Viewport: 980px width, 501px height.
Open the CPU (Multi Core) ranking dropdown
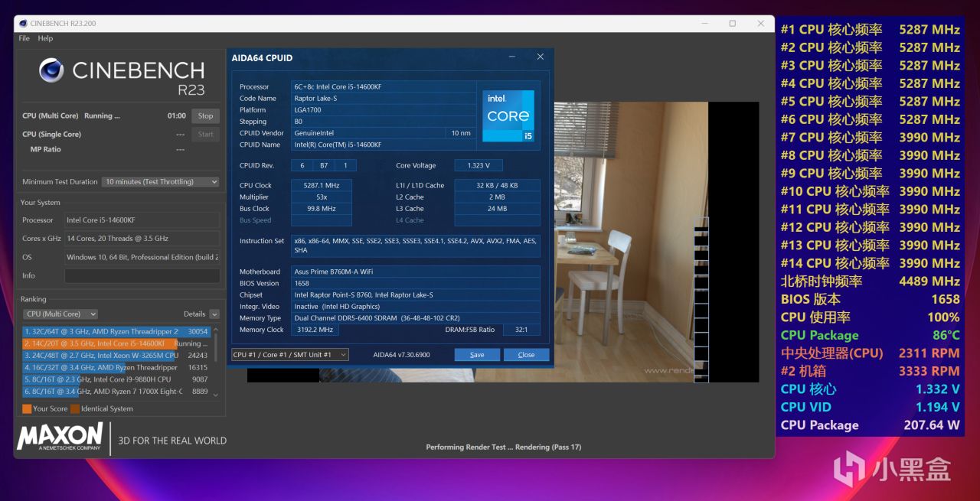60,314
